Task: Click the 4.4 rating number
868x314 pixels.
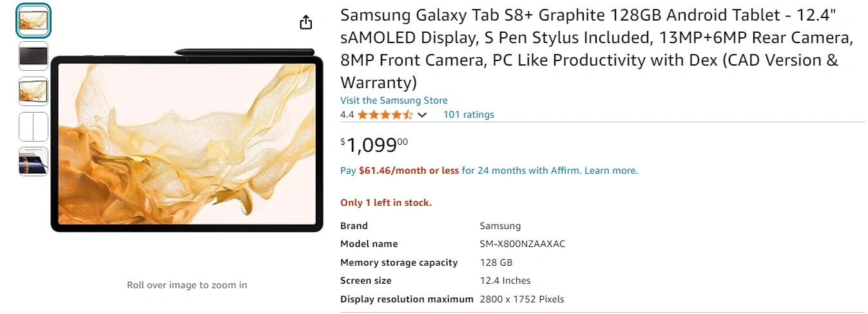Action: coord(347,115)
